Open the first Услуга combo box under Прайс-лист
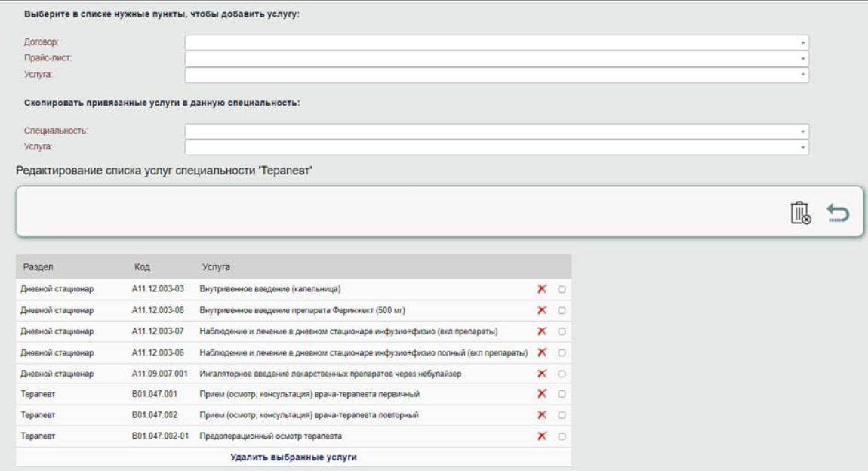Screen dimensions: 868x471 click(497, 75)
